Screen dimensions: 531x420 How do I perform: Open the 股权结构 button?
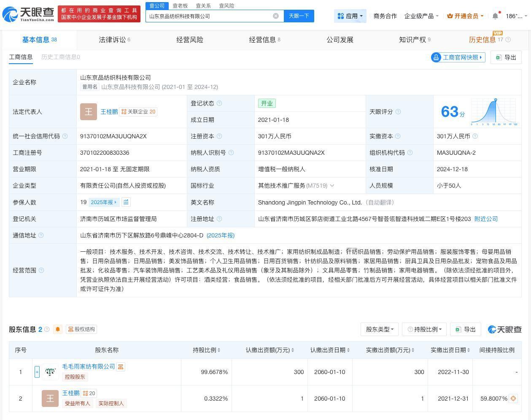coord(82,329)
